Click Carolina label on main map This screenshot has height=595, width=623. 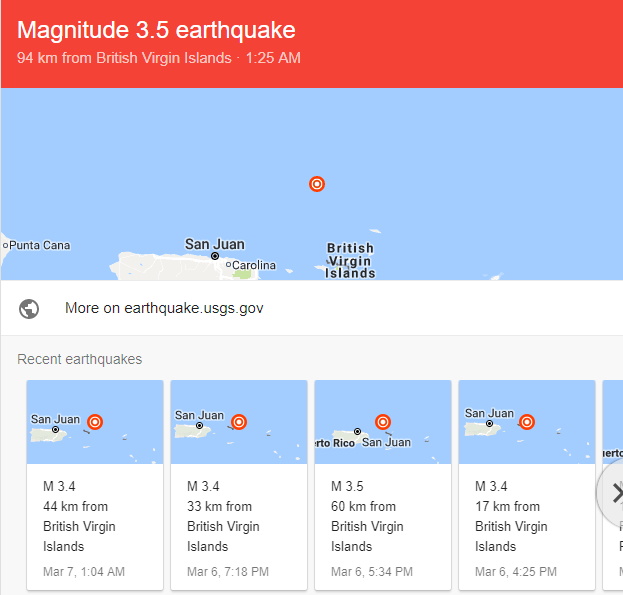(x=253, y=265)
